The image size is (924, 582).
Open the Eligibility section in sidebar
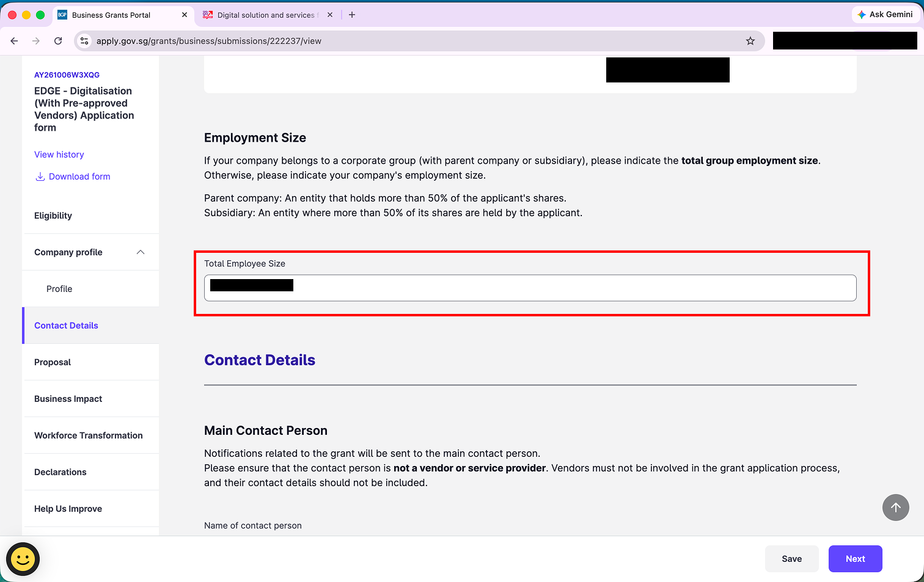90,216
